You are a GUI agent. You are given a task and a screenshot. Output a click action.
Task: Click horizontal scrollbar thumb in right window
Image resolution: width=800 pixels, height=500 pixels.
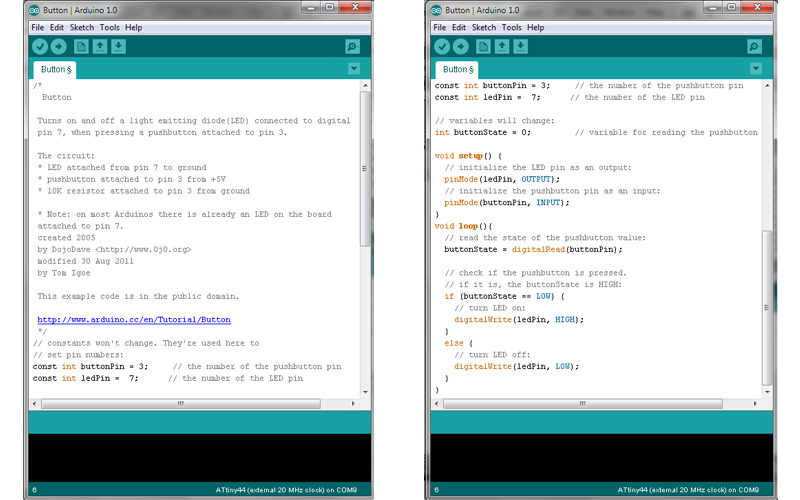pos(583,404)
